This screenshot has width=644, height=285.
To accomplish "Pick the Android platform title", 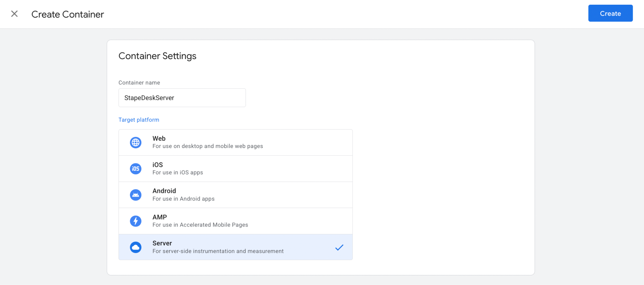I will coord(164,191).
